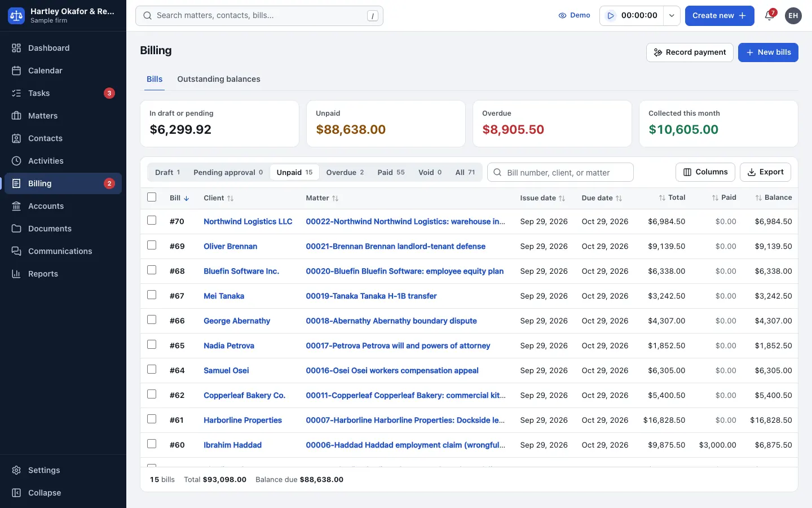The width and height of the screenshot is (812, 508).
Task: Collapse the sidebar
Action: point(63,493)
